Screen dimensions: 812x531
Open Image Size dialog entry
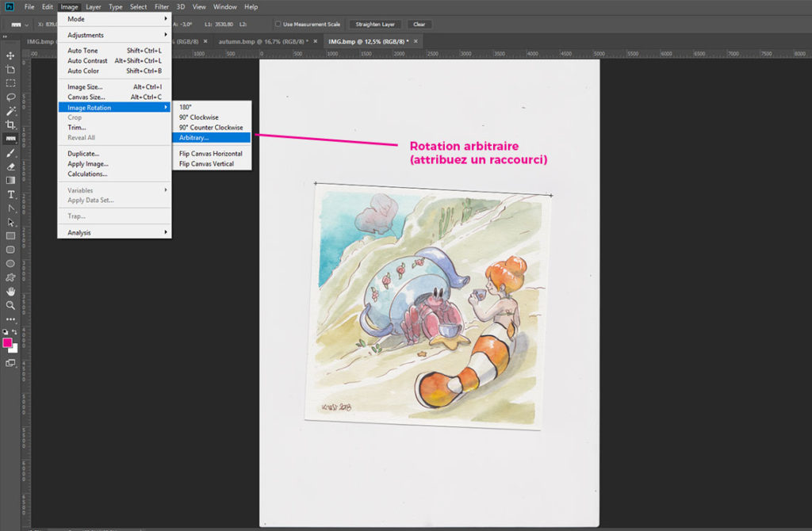114,87
